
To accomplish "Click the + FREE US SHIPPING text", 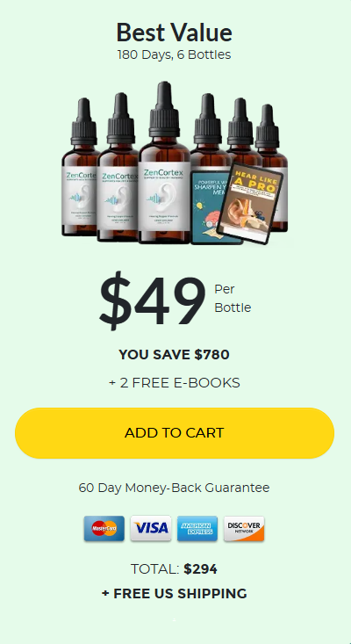I will coord(175,594).
